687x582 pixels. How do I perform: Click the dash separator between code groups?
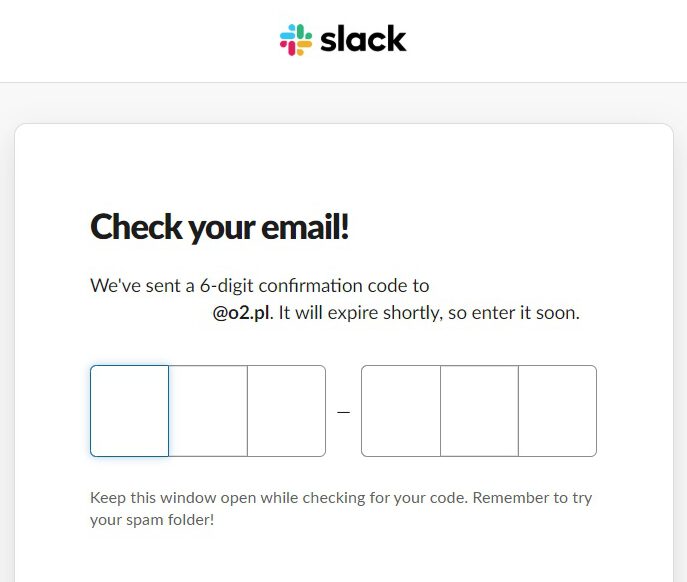344,412
